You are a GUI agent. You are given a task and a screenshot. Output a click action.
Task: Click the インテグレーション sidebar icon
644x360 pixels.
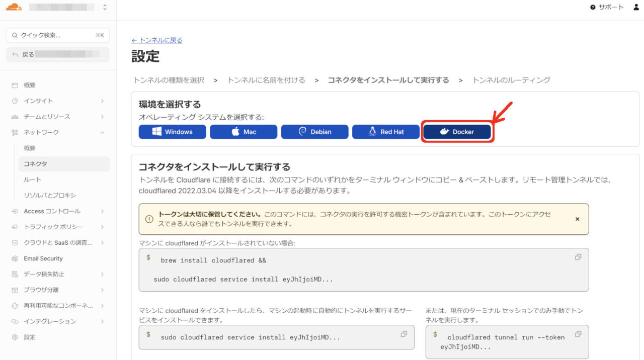tap(15, 321)
